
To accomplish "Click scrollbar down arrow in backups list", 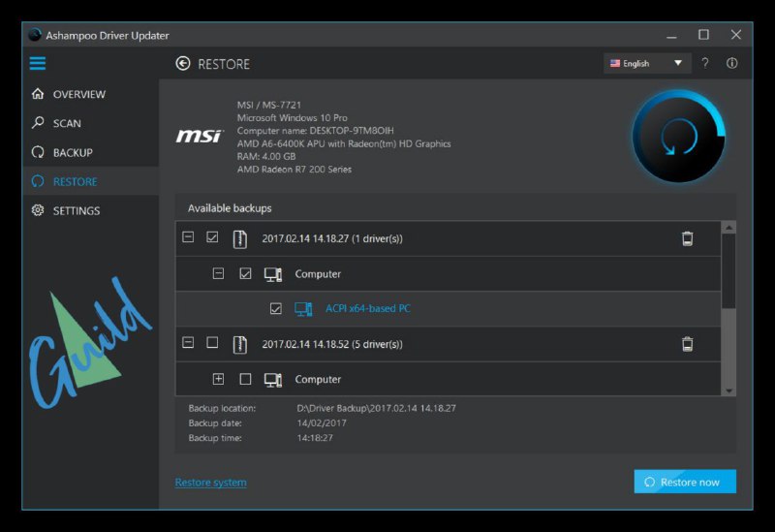I will 728,391.
